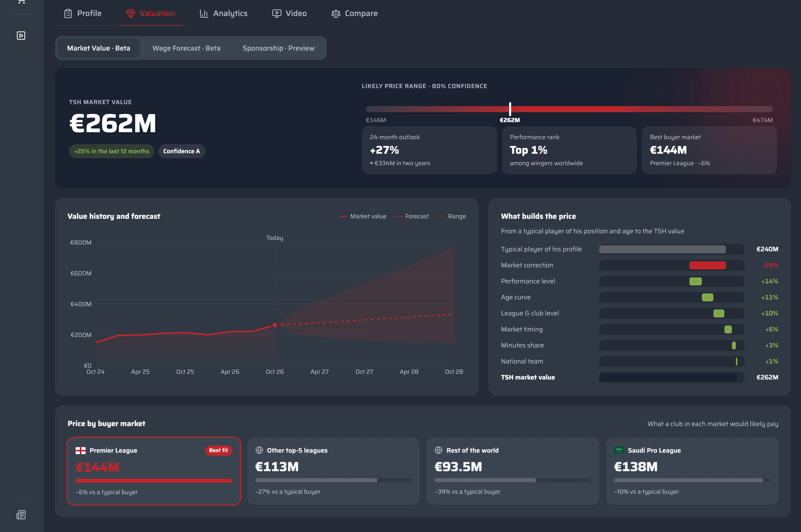This screenshot has width=801, height=532.
Task: Open the Performance rank card
Action: (569, 150)
